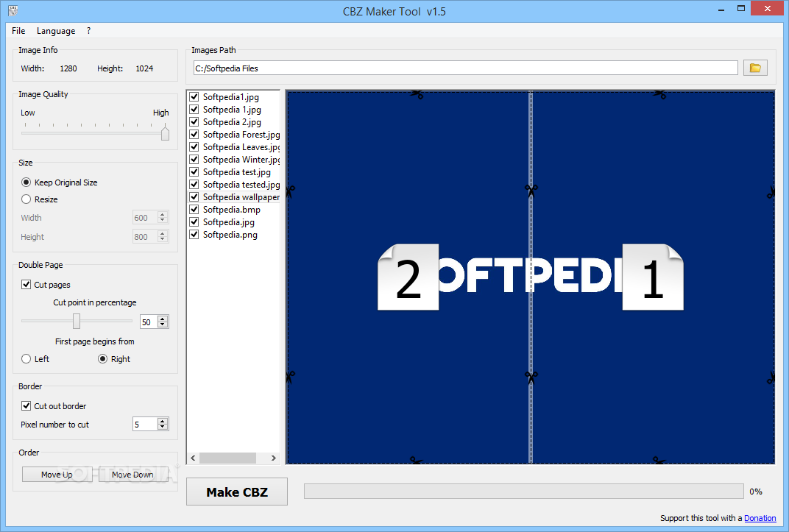
Task: Uncheck Softpedia 2.jpg checkbox
Action: tap(194, 121)
